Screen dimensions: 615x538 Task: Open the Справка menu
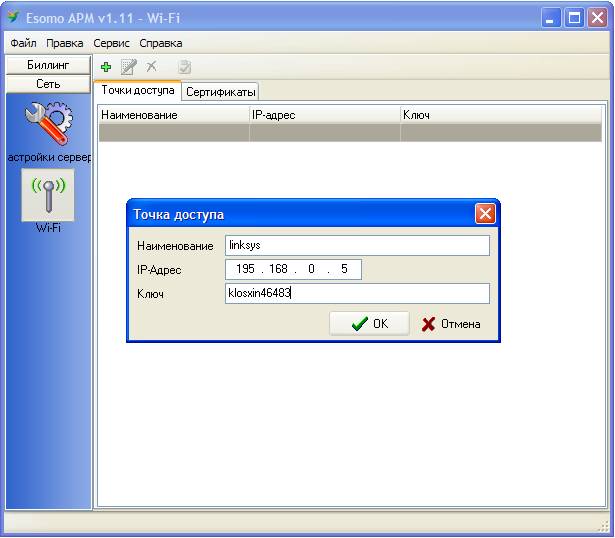tap(161, 43)
